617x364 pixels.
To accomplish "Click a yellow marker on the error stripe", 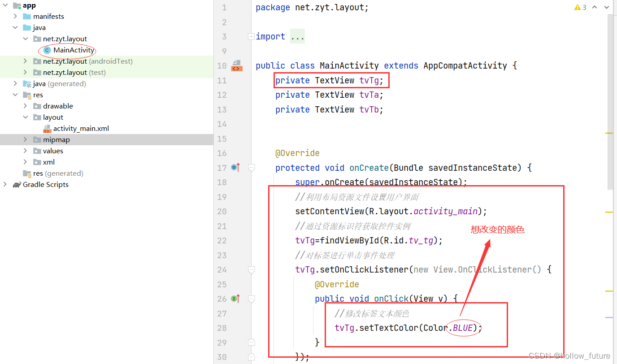I will click(609, 133).
